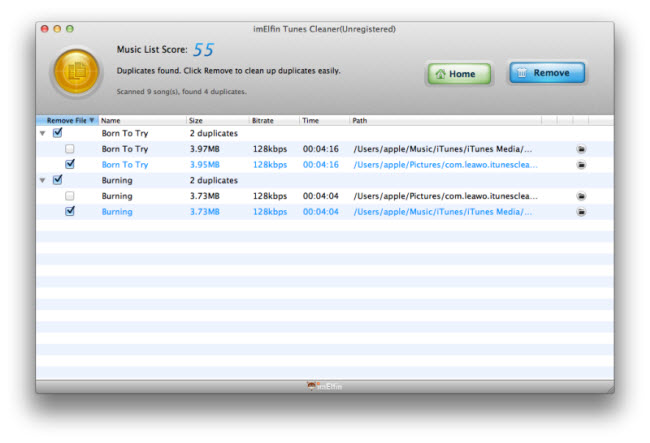
Task: Uncheck the Burning file in the iTunes Media path
Action: [x=70, y=211]
